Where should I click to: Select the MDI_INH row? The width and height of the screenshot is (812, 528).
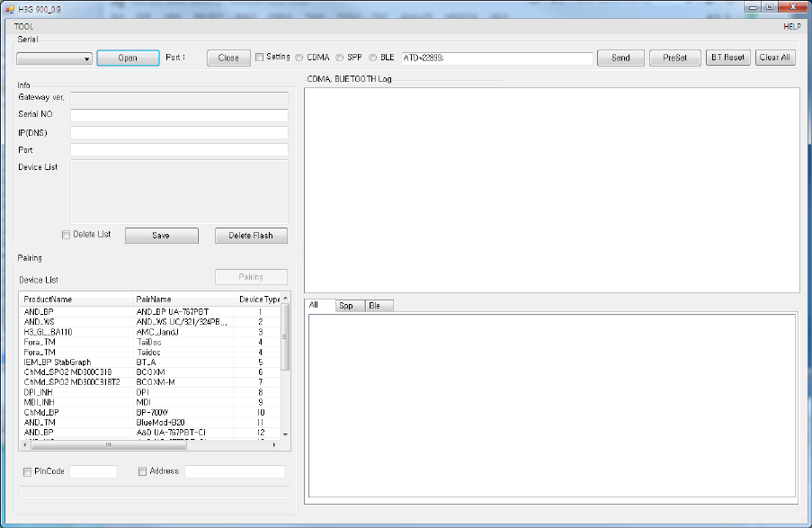pos(150,402)
